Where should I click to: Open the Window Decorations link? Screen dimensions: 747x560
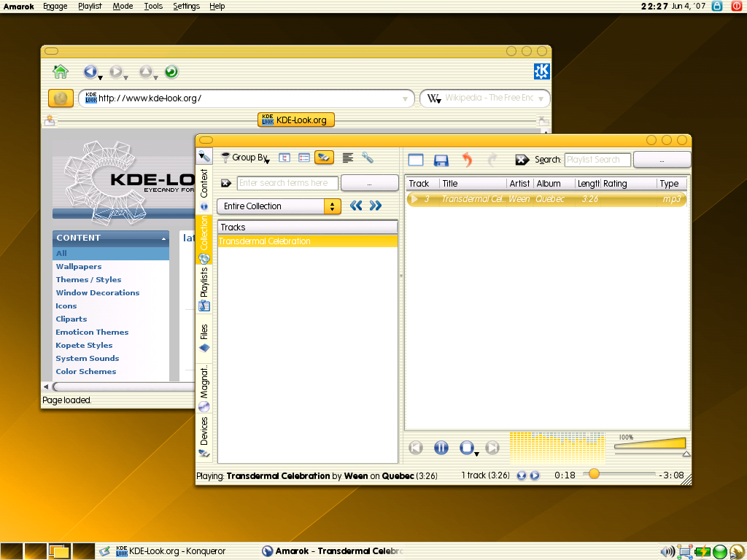[x=98, y=293]
